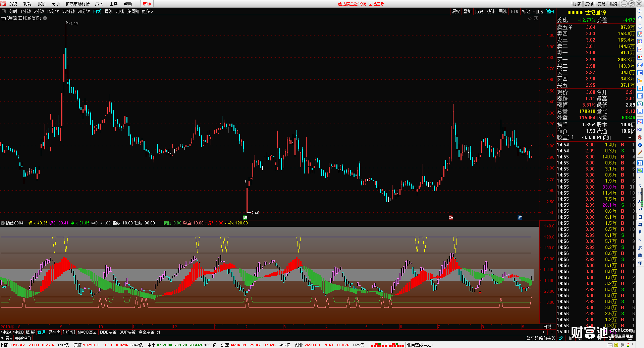Click the RSI indicator icon in sidebar
This screenshot has height=348, width=644.
pyautogui.click(x=640, y=129)
